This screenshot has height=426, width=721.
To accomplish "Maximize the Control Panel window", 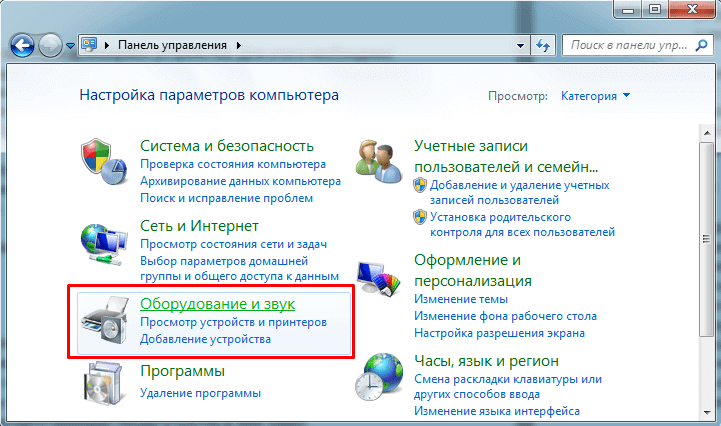I will pyautogui.click(x=655, y=9).
